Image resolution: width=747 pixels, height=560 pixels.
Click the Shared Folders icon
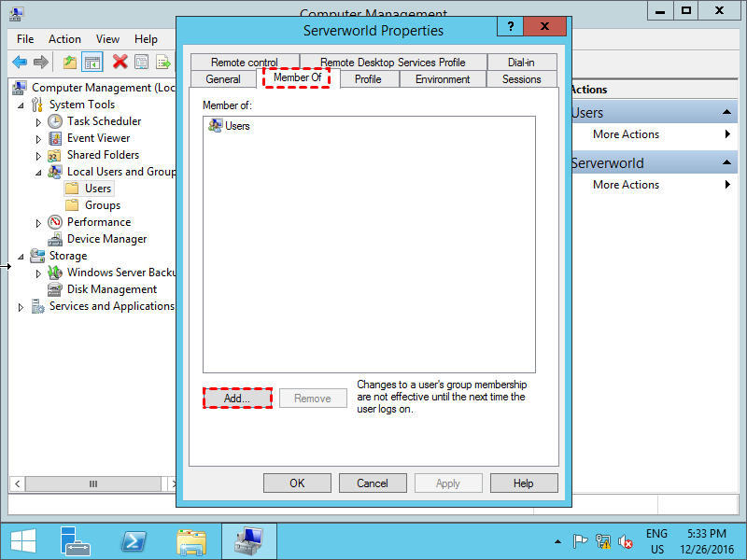pos(54,155)
